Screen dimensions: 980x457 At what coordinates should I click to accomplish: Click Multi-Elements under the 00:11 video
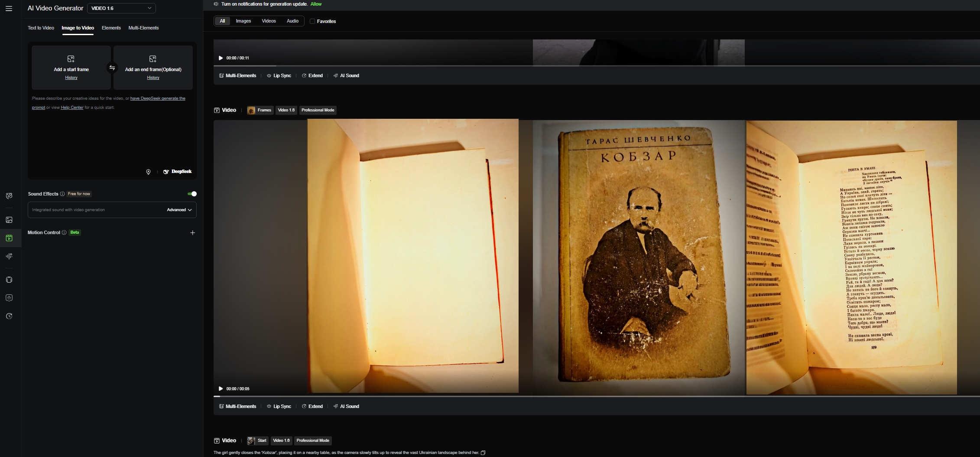coord(238,75)
